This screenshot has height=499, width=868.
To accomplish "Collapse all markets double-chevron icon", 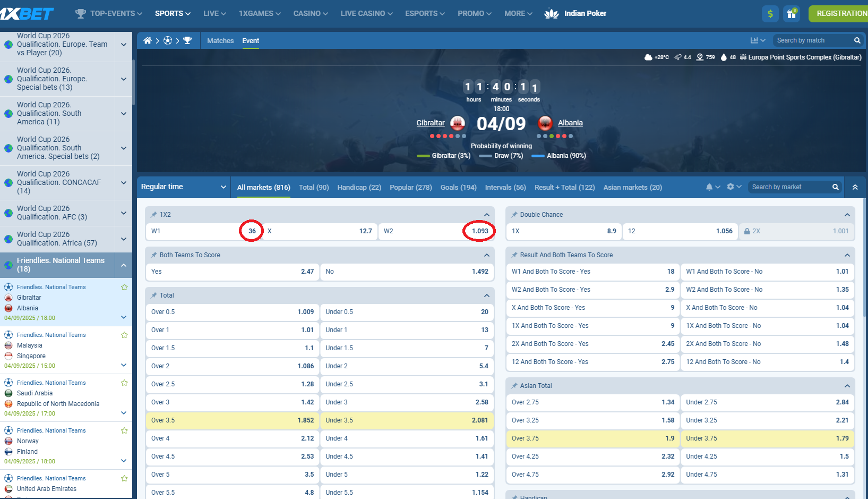I will 855,187.
